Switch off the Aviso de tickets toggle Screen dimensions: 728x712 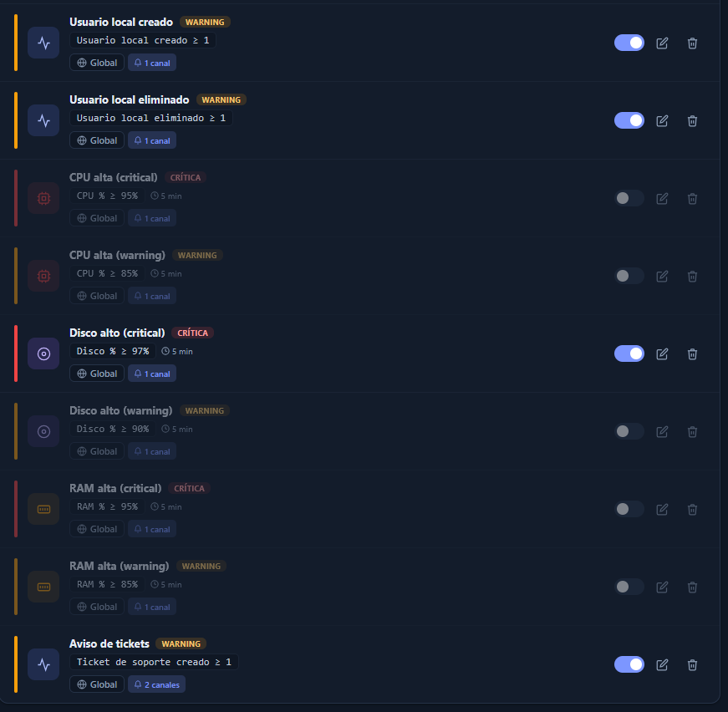[x=629, y=664]
